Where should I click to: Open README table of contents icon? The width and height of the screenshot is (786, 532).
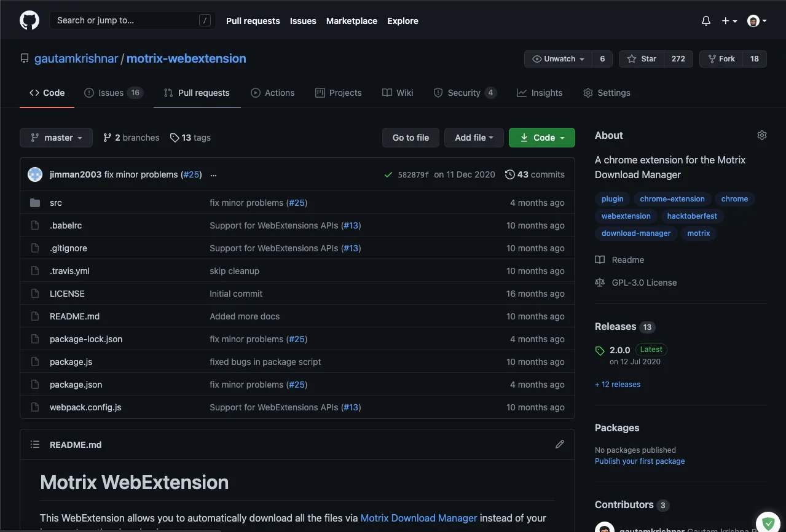35,444
